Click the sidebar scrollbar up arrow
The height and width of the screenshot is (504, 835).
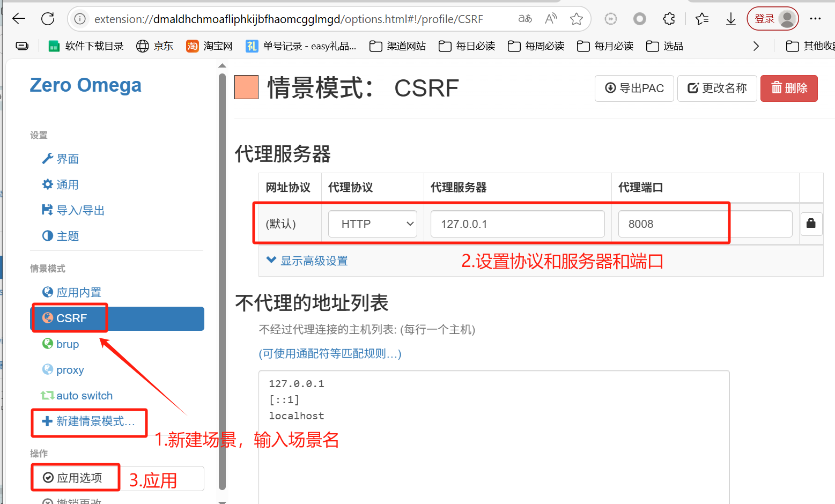click(x=223, y=66)
